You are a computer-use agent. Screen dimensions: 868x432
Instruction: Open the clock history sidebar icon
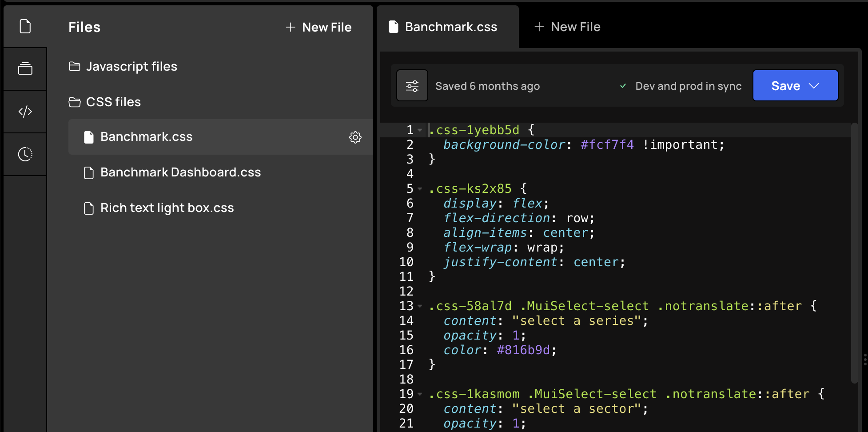click(25, 154)
